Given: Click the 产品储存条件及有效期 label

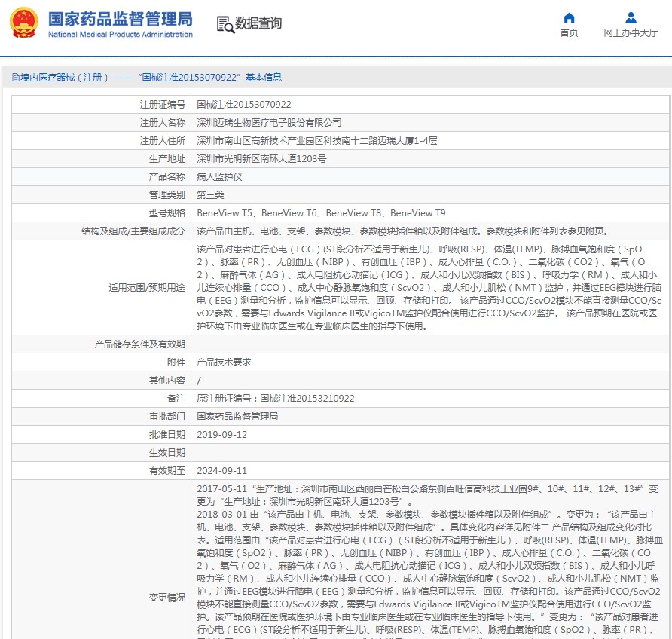Looking at the screenshot, I should tap(139, 344).
